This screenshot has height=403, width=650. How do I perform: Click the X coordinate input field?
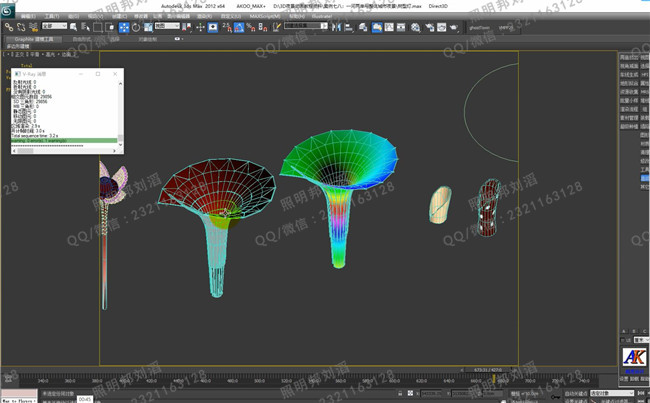pyautogui.click(x=431, y=393)
